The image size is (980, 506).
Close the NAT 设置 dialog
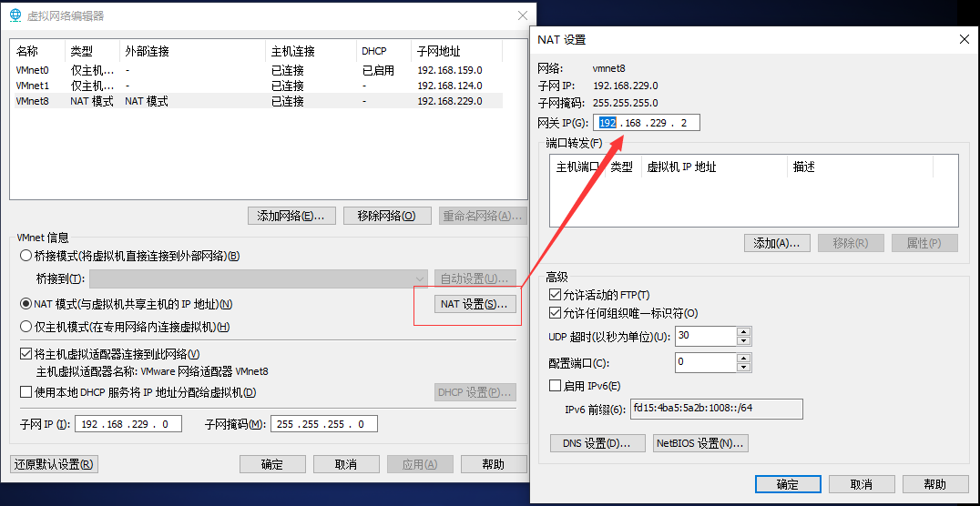[963, 39]
